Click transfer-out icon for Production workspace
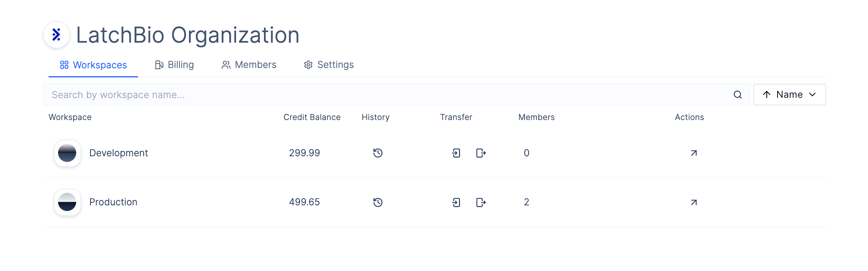Screen dimensions: 868x271 (x=481, y=202)
